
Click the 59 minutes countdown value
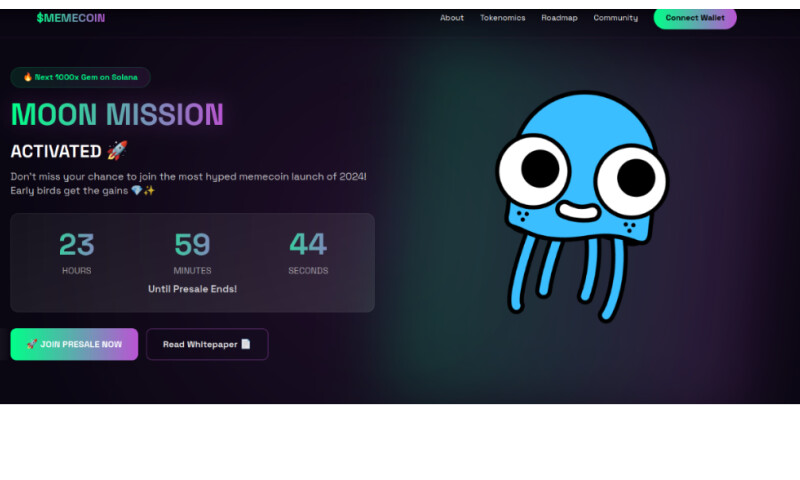(192, 244)
